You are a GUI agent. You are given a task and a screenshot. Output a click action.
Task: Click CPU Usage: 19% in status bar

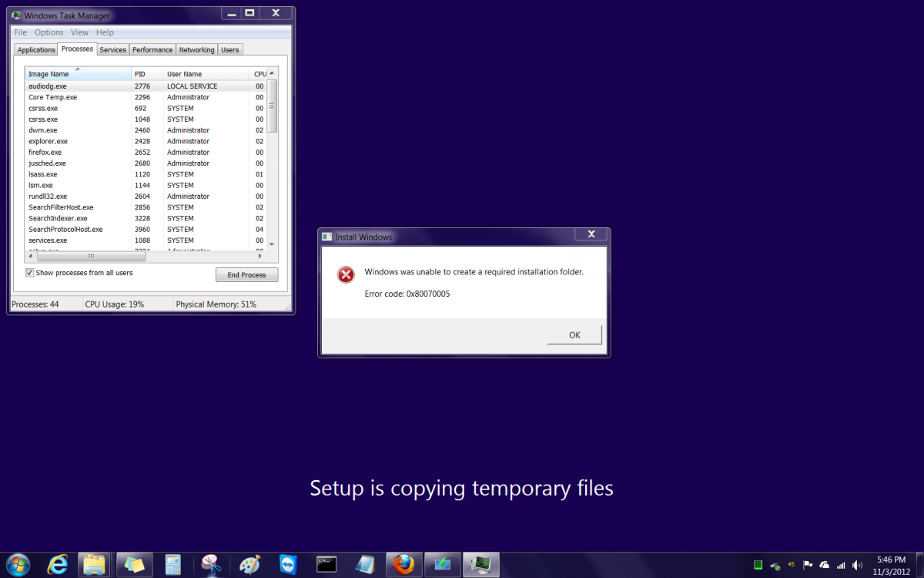[115, 304]
